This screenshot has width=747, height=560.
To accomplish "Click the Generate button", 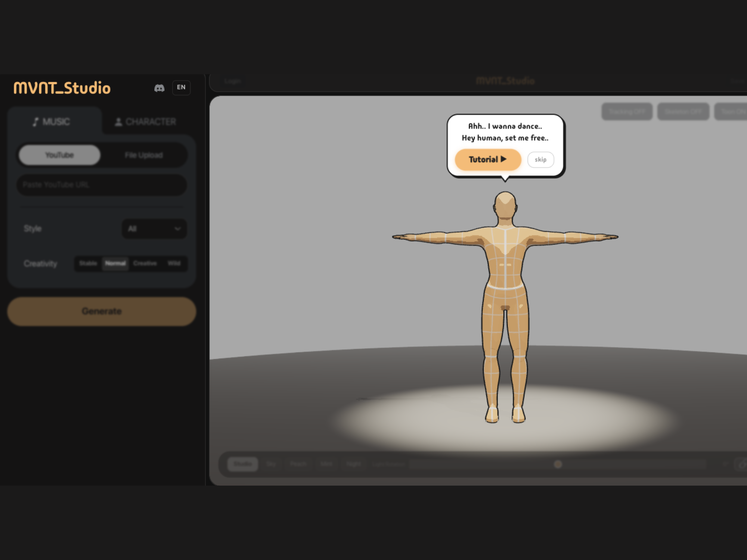I will click(102, 311).
